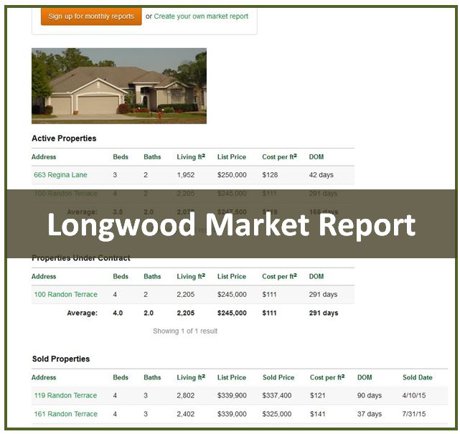
Task: Open Create your own market report link
Action: tap(201, 16)
